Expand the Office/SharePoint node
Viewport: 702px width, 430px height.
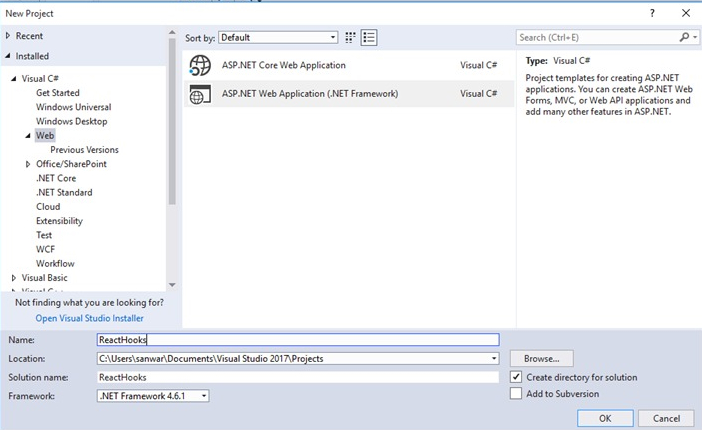(28, 164)
